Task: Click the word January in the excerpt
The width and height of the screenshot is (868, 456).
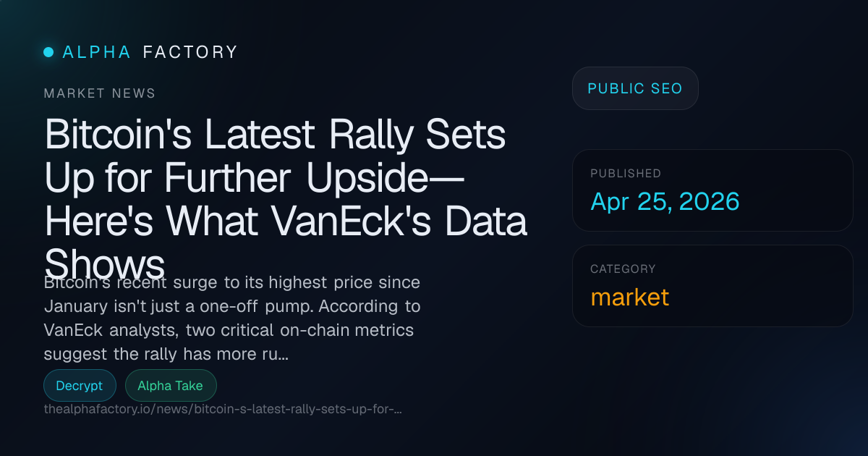Action: (78, 305)
